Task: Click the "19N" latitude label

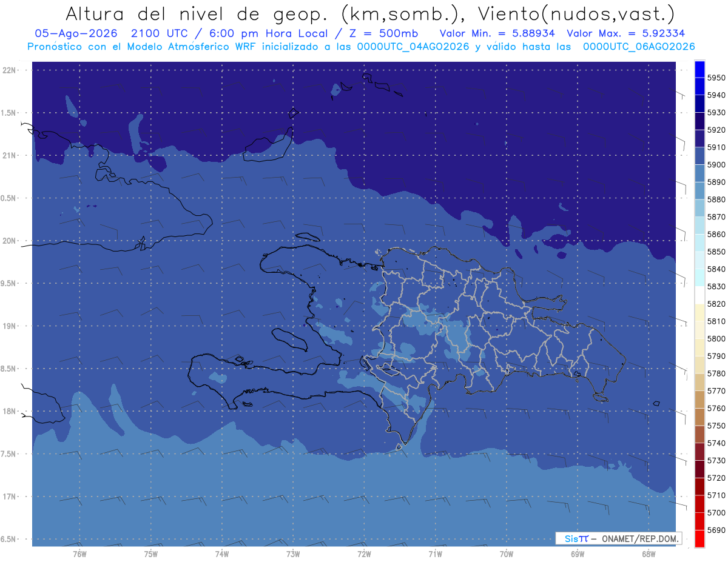Action: coord(10,326)
